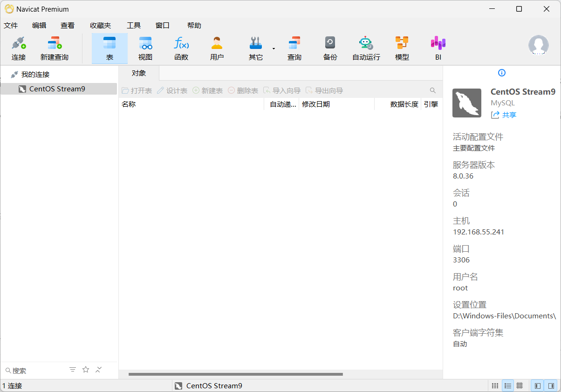Open the View (视图) objects

tap(145, 48)
